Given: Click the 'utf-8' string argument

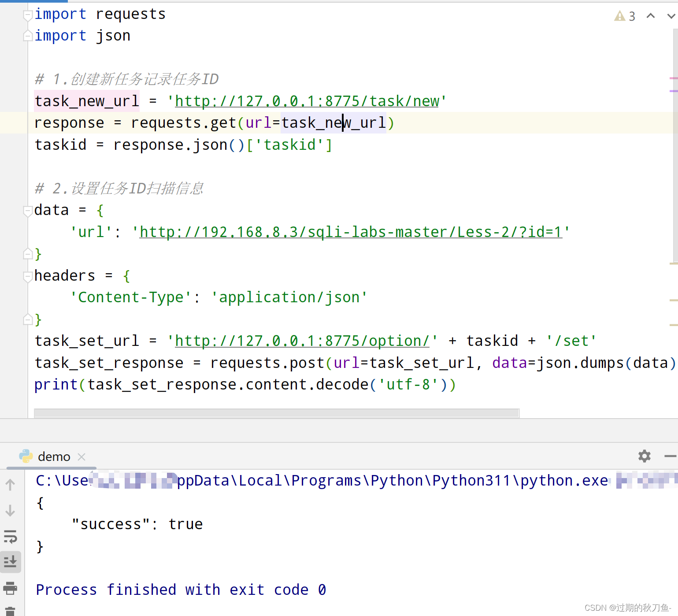Looking at the screenshot, I should (x=408, y=385).
